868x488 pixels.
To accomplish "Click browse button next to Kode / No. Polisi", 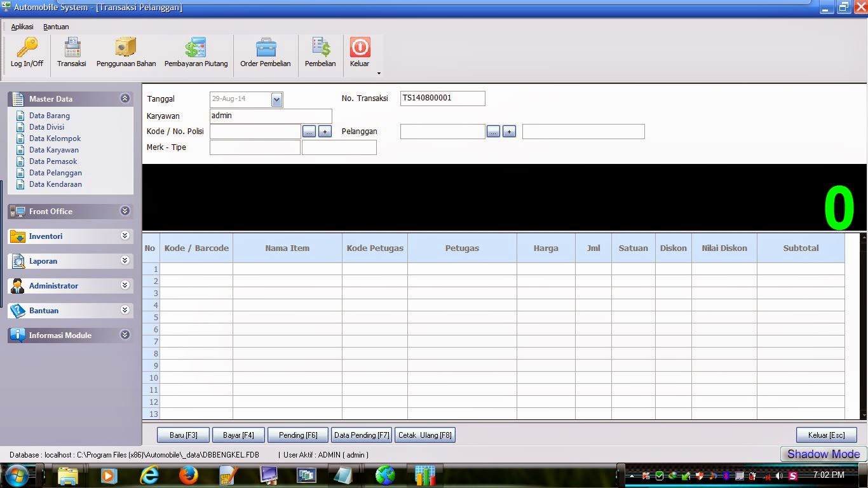I will [309, 132].
